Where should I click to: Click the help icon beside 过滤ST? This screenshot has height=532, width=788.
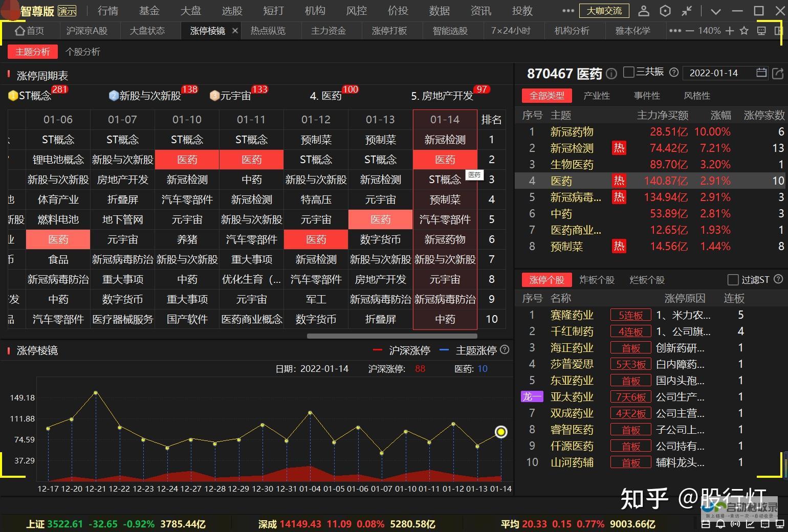coord(778,279)
